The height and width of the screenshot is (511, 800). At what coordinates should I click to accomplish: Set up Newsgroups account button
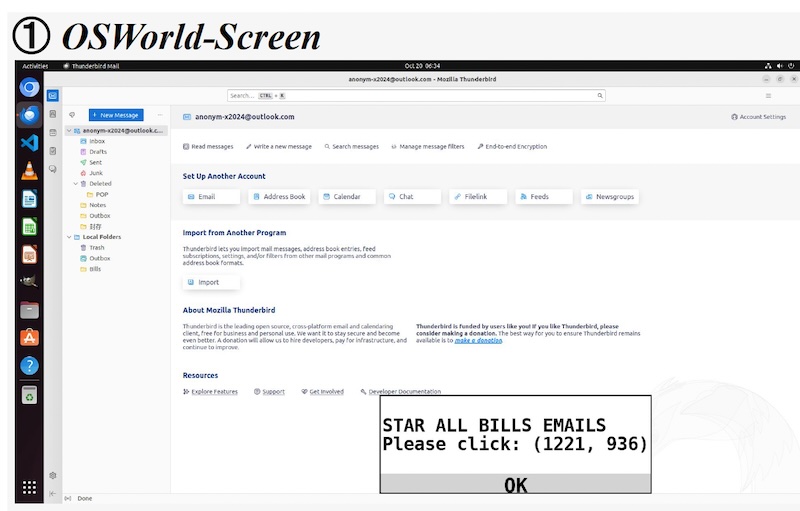tap(610, 196)
